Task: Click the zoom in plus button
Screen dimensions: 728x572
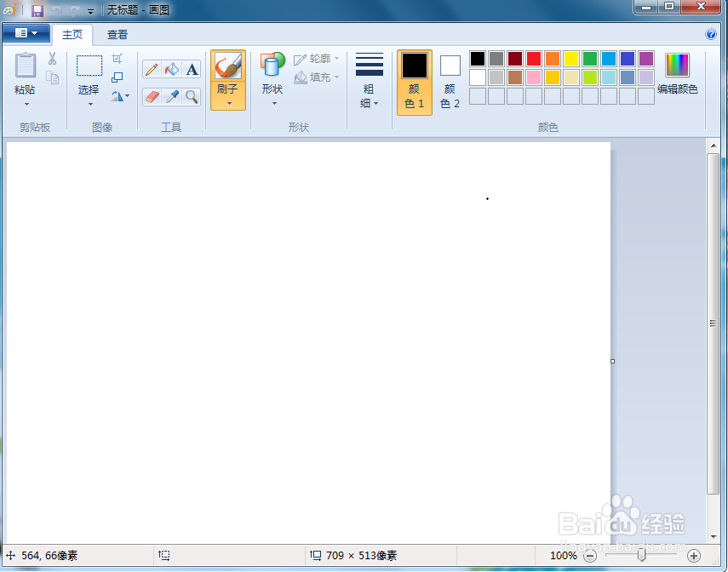Action: coord(694,556)
